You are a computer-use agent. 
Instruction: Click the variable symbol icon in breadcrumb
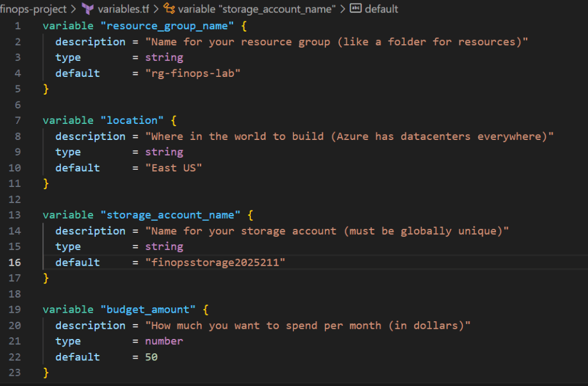169,9
